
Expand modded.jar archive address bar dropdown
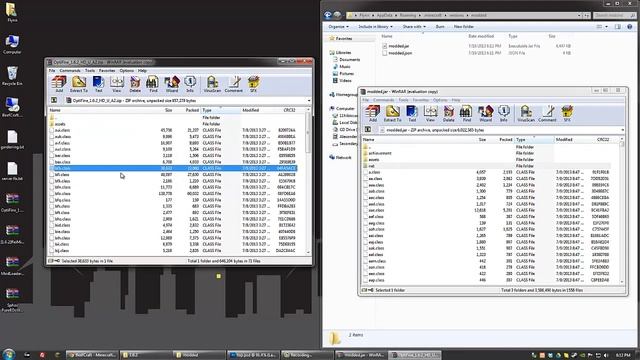tap(622, 130)
